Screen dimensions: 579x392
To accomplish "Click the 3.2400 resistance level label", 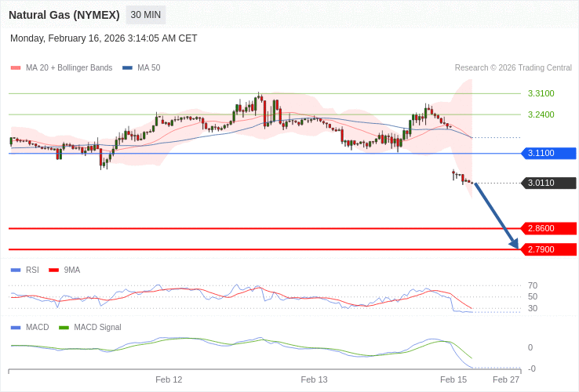I will click(x=541, y=114).
